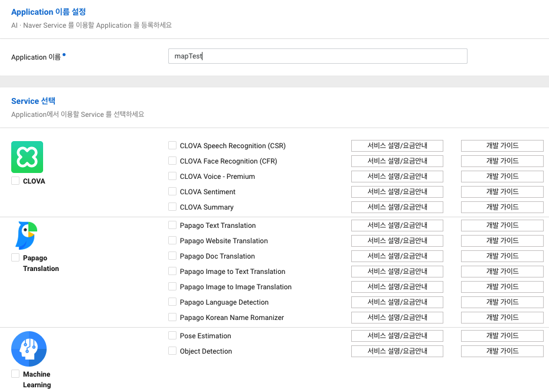View 개발 가이드 for CLOVA Summary
Image resolution: width=549 pixels, height=392 pixels.
pos(502,207)
